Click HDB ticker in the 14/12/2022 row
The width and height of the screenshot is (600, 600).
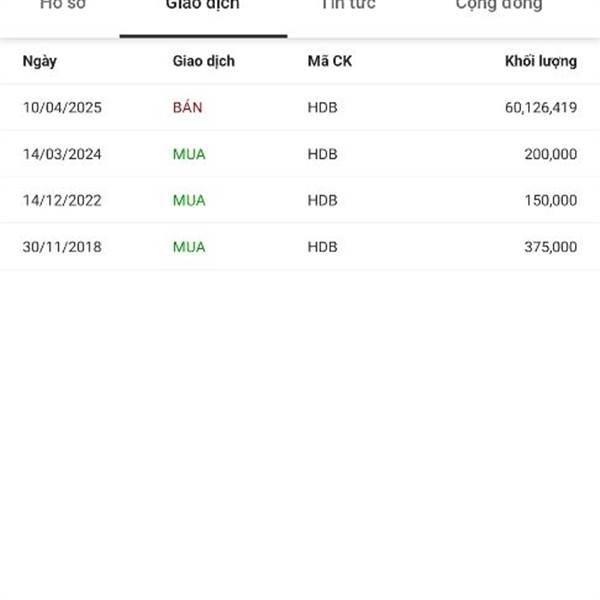(x=323, y=201)
